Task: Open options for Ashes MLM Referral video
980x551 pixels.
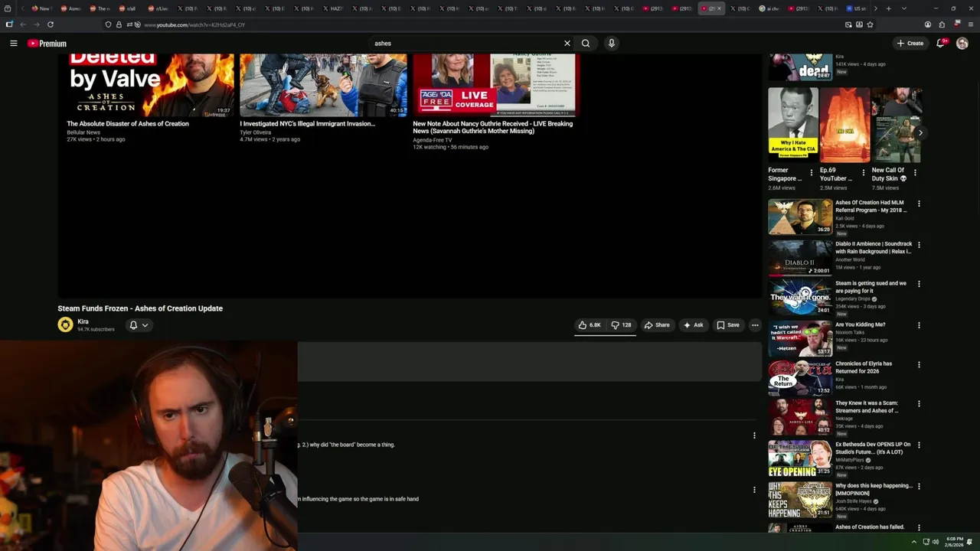Action: [919, 204]
